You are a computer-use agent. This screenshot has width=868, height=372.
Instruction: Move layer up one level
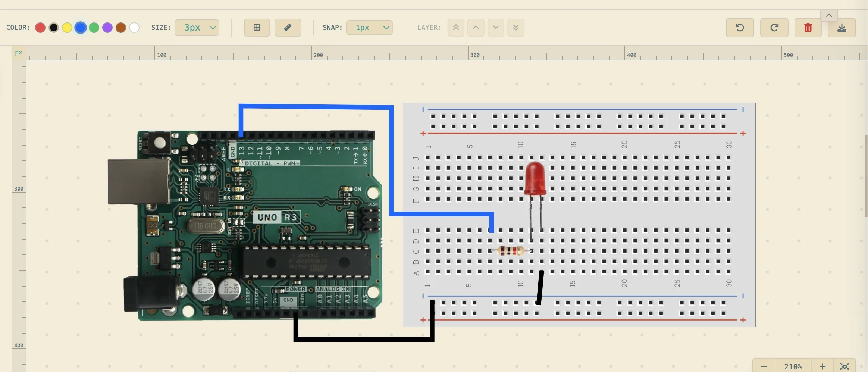click(x=476, y=28)
